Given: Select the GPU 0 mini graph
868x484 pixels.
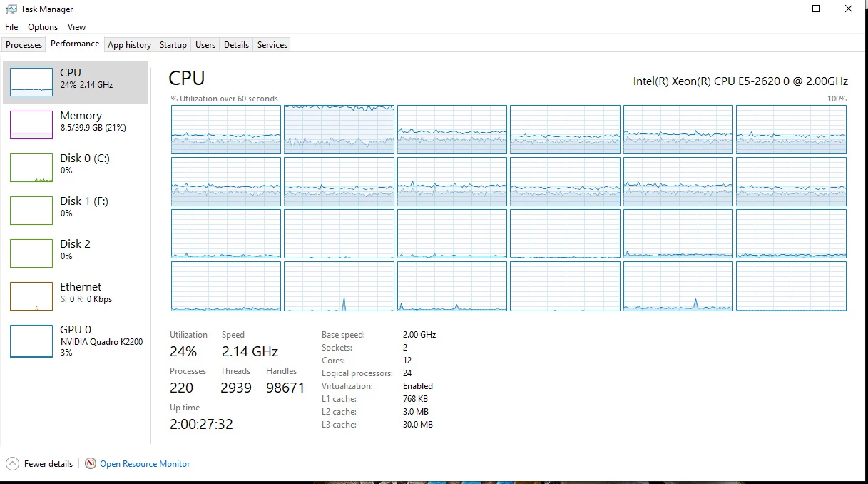Looking at the screenshot, I should 31,341.
